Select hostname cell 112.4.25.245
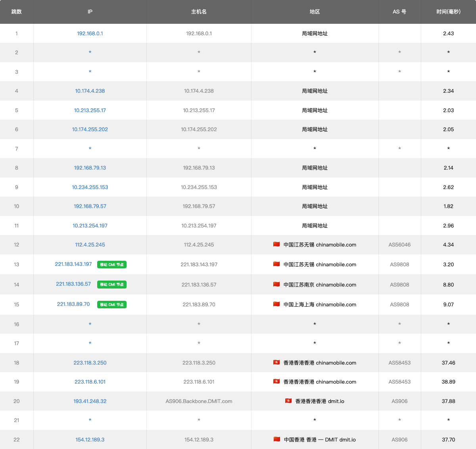Image resolution: width=476 pixels, height=449 pixels. [199, 245]
